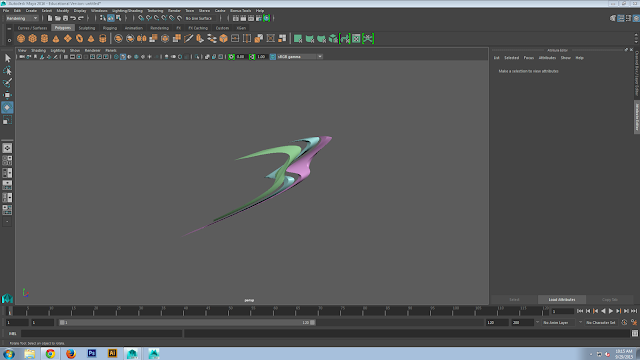
Task: Click the Undo arrow in status line
Action: pos(73,18)
